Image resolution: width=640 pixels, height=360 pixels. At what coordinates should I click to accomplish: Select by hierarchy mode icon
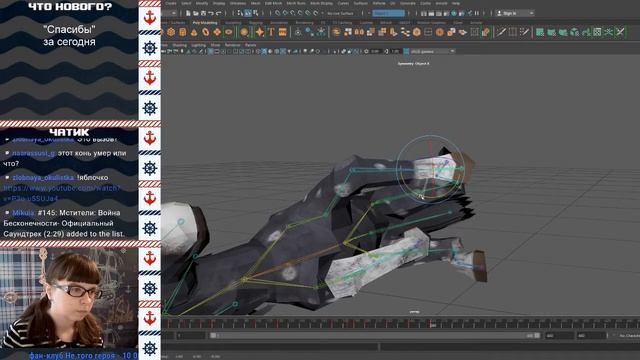(x=240, y=13)
